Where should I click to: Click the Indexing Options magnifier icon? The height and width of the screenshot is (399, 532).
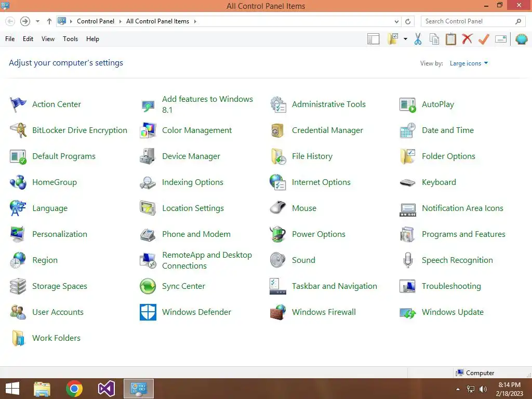click(x=148, y=182)
